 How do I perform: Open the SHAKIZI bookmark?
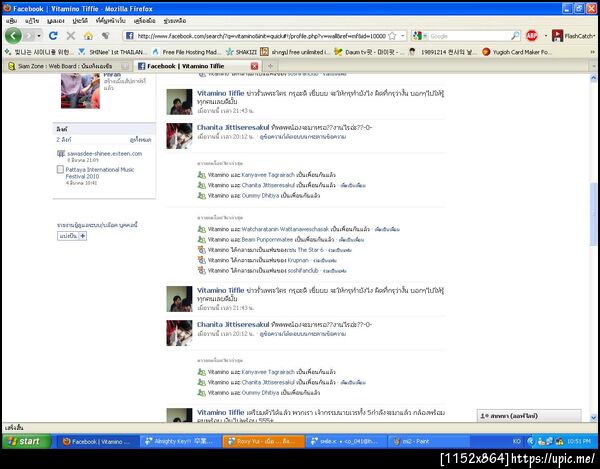tap(242, 52)
